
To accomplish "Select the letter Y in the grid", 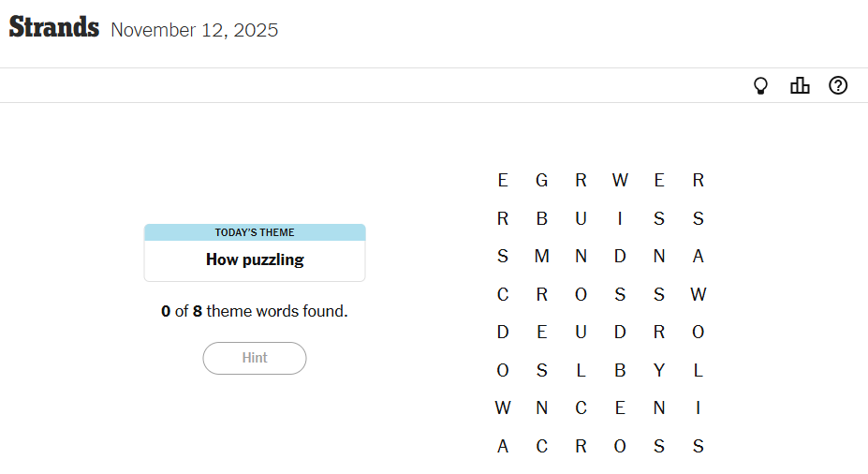I will tap(659, 370).
